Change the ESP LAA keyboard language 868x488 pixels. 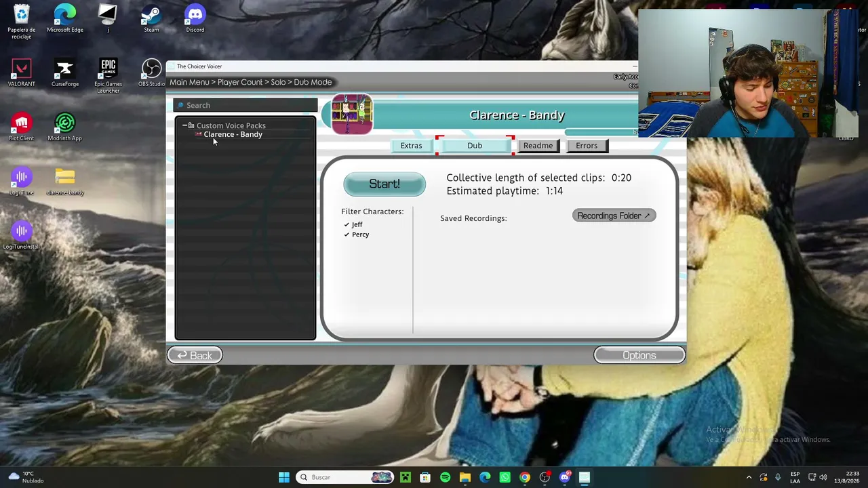coord(795,477)
